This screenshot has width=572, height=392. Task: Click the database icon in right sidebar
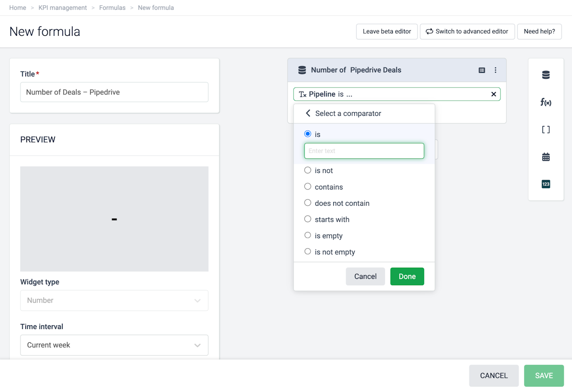click(546, 75)
